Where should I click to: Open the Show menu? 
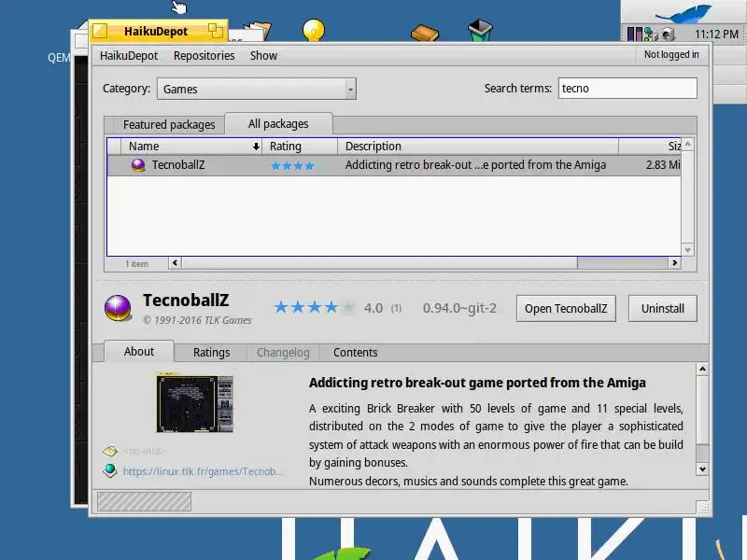tap(263, 56)
